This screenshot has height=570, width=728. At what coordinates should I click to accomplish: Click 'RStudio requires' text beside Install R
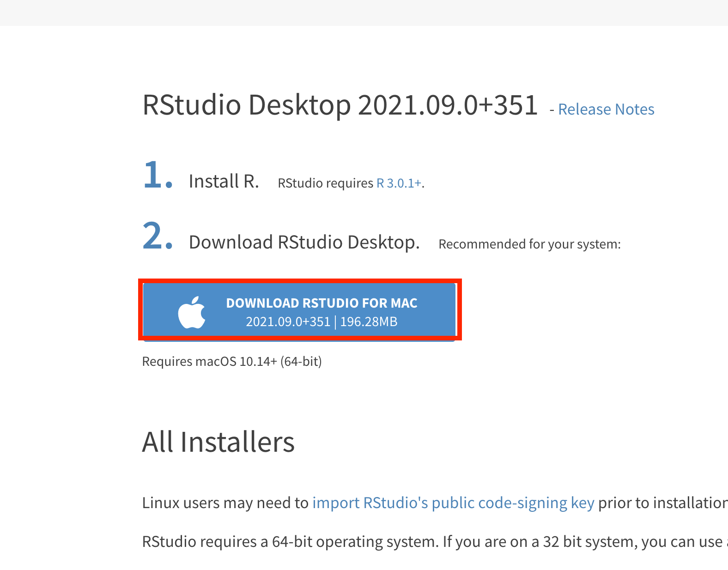325,183
